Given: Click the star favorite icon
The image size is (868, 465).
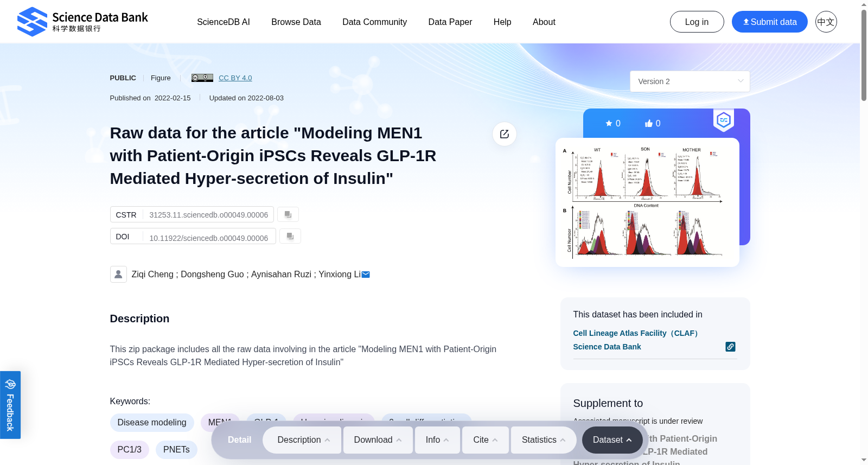Looking at the screenshot, I should click(x=609, y=123).
